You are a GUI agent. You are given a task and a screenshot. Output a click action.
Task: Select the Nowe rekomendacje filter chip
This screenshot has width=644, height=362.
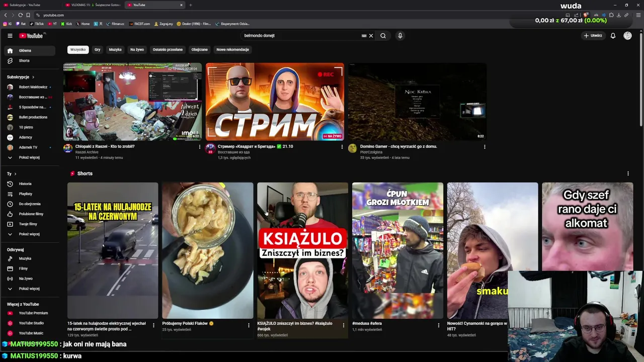point(232,49)
